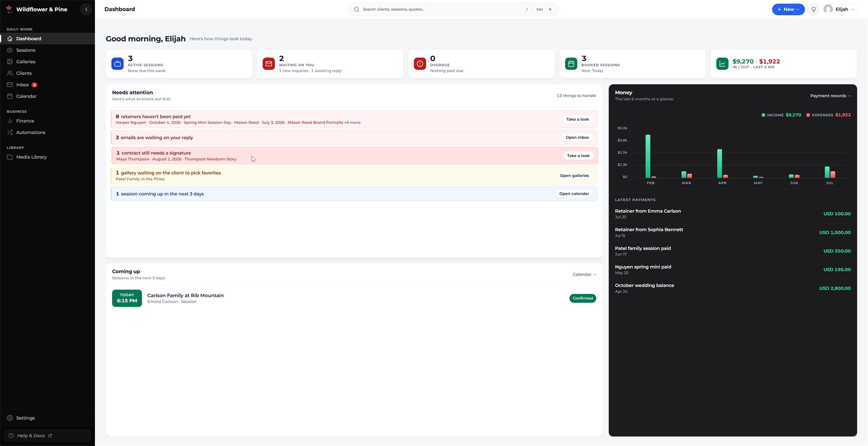Open Calendar in the sidebar

coord(47,96)
